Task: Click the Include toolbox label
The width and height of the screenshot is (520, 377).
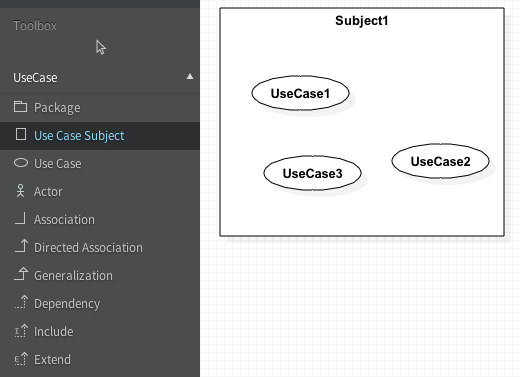Action: 54,332
